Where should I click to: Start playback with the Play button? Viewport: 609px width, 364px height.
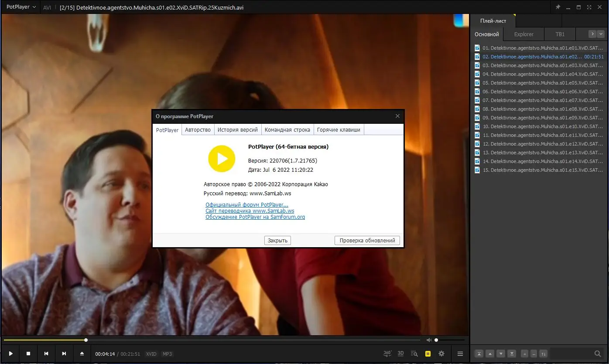pyautogui.click(x=11, y=354)
